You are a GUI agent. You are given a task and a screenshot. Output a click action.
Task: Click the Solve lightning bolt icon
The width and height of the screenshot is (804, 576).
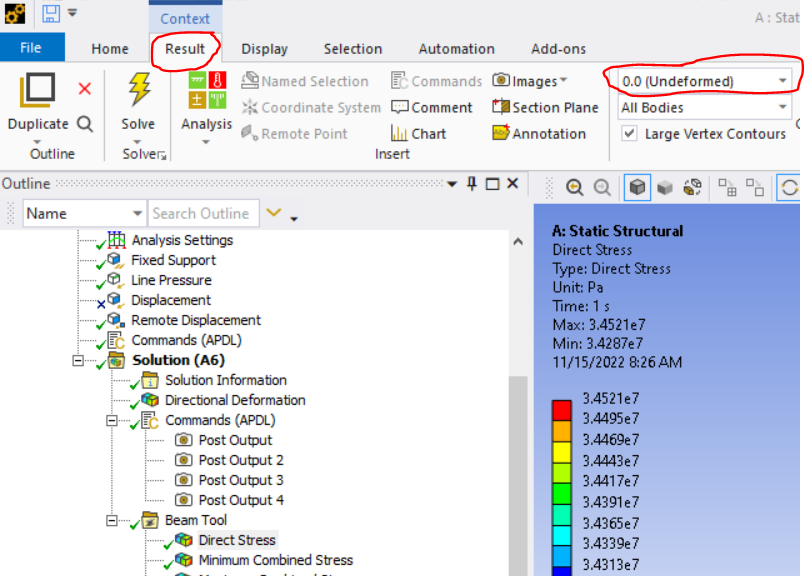coord(138,89)
